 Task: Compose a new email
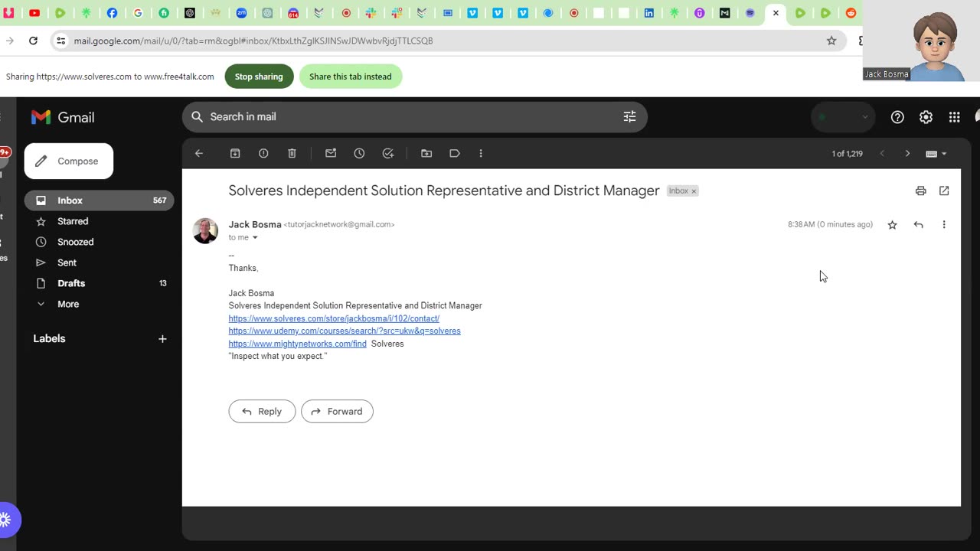pyautogui.click(x=69, y=161)
